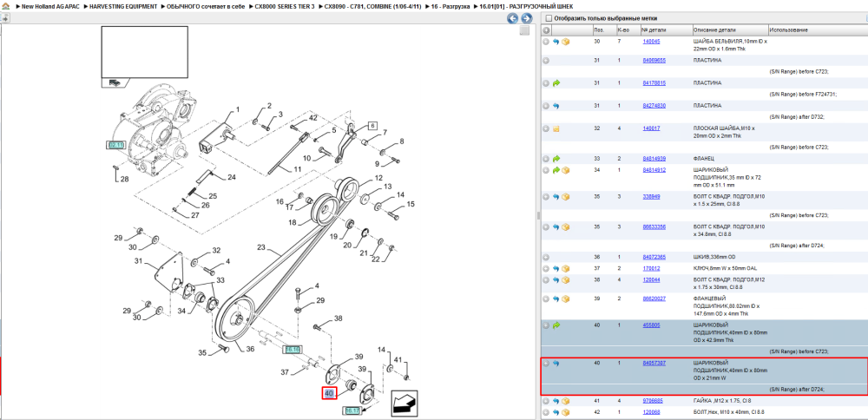The image size is (868, 420).
Task: Add part 140045 using its plus icon
Action: (546, 42)
